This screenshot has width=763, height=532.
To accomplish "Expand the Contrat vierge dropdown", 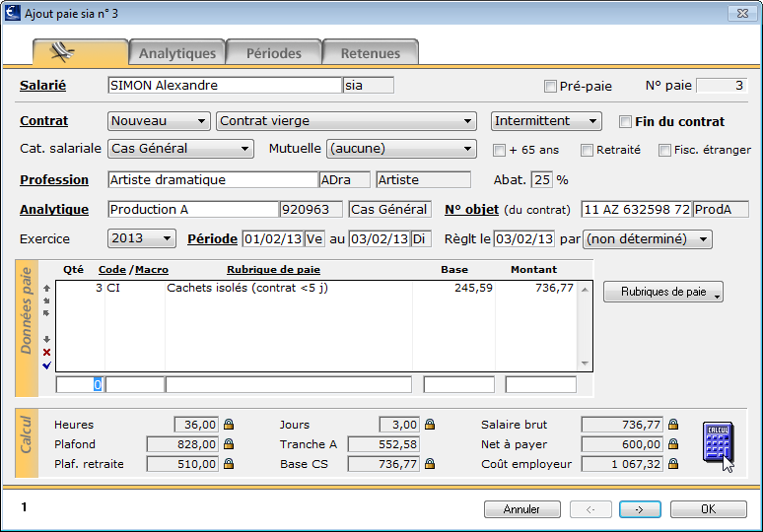I will pos(346,121).
